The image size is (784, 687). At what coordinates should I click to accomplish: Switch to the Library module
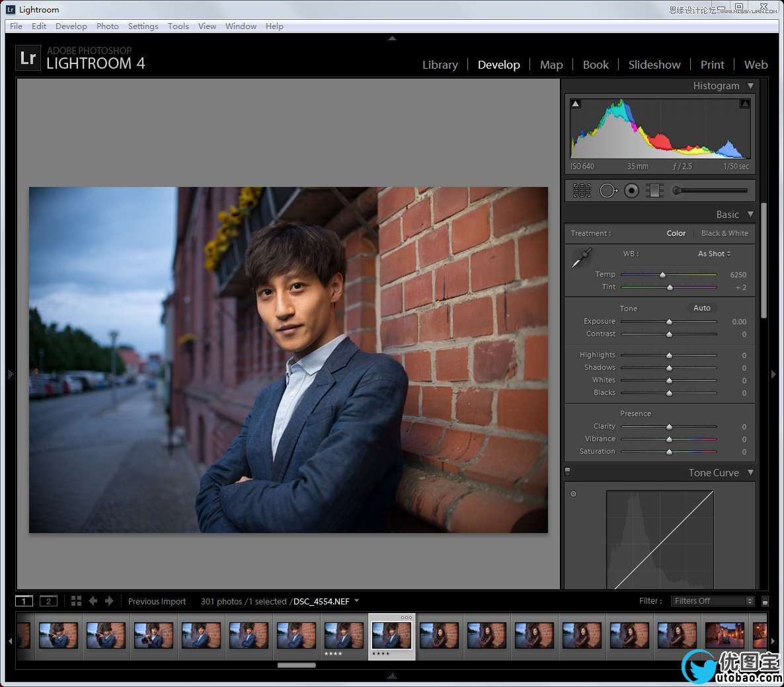440,65
